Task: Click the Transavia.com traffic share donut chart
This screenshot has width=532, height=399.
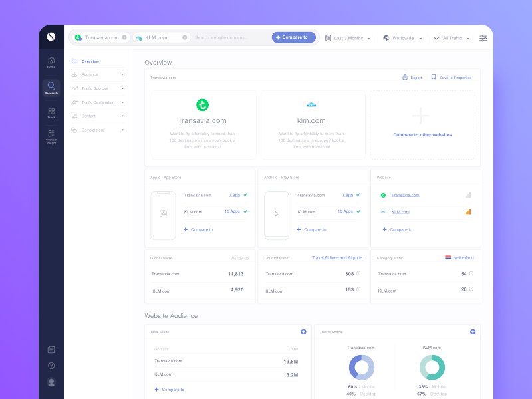Action: click(x=362, y=368)
